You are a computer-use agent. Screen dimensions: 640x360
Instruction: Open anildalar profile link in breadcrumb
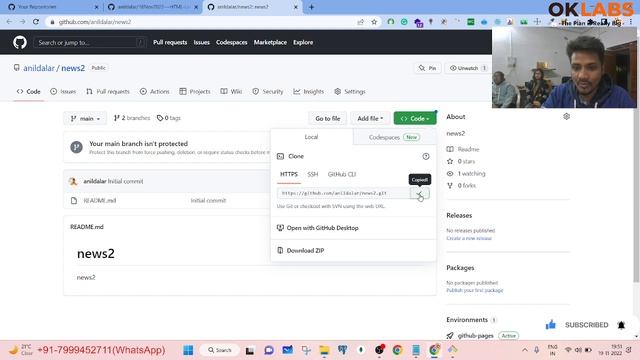(39, 68)
